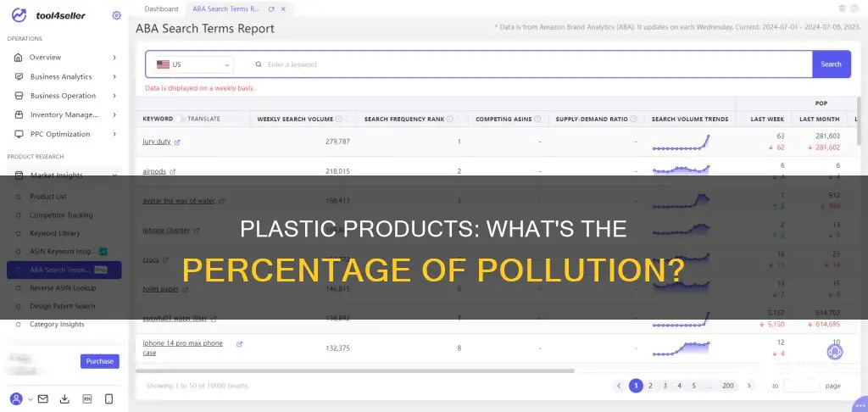Click the Purchase button
The height and width of the screenshot is (412, 868).
pyautogui.click(x=100, y=361)
